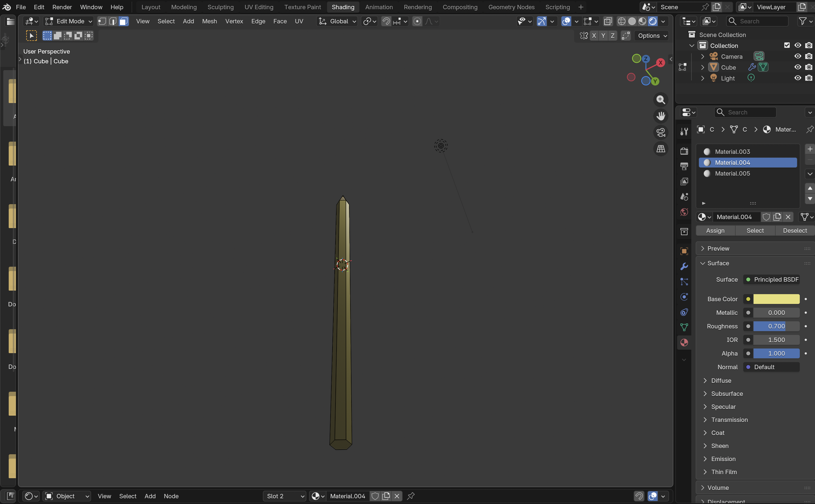Open the World properties tab icon

[x=684, y=212]
